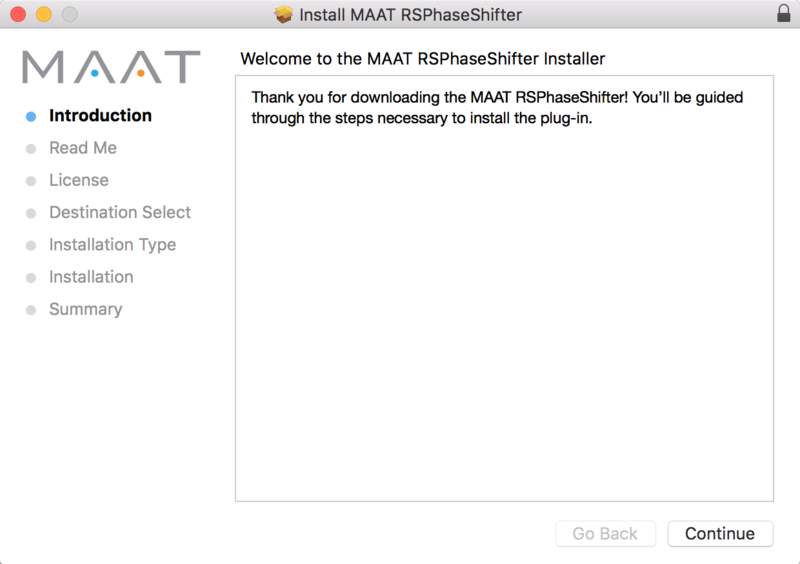800x564 pixels.
Task: Select the Summary step label
Action: [x=85, y=309]
